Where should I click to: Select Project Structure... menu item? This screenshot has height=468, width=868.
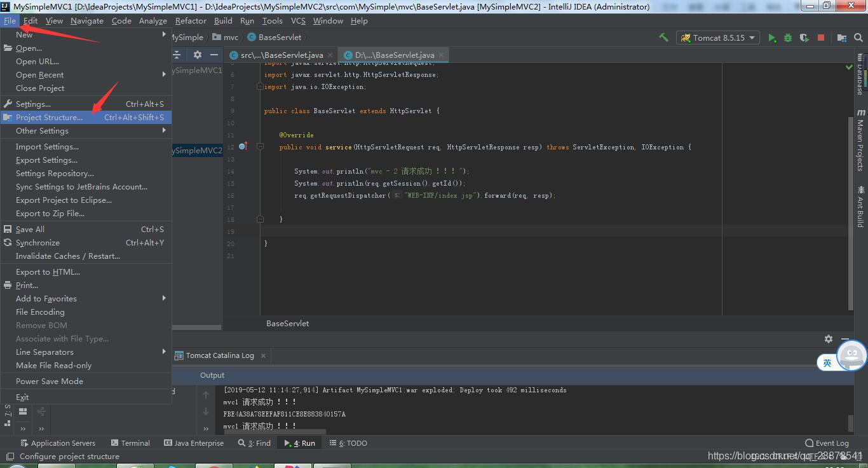tap(86, 117)
